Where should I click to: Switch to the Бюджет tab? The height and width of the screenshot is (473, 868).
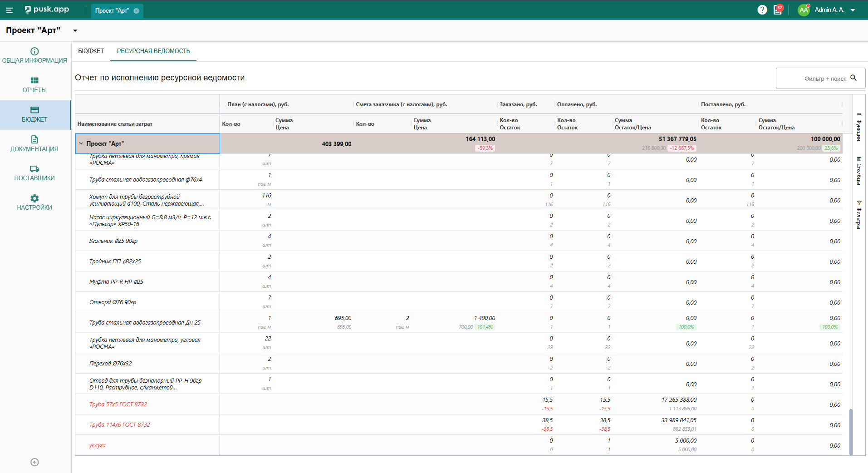coord(91,51)
